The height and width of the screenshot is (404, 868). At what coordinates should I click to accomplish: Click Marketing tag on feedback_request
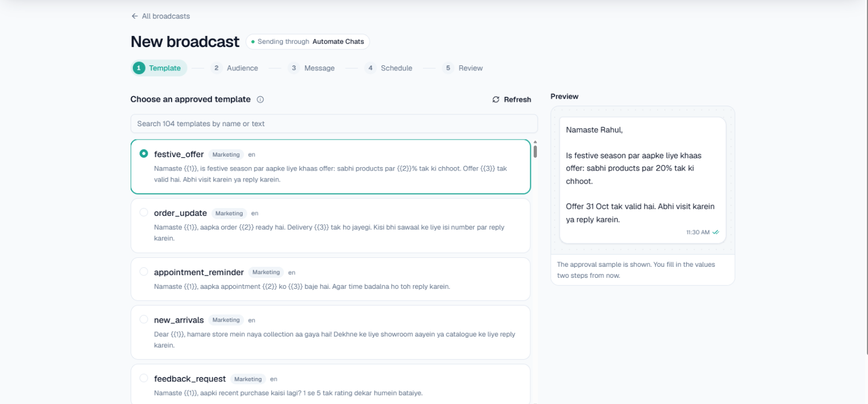click(x=248, y=379)
